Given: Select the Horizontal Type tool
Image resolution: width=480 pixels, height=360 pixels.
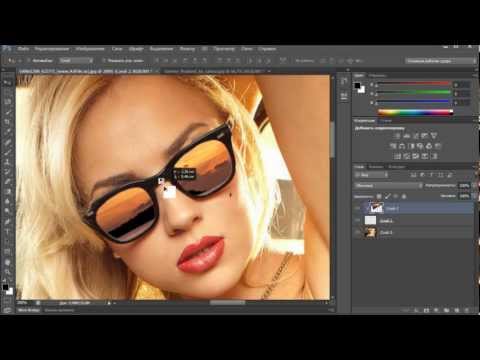Looking at the screenshot, I should [x=8, y=232].
